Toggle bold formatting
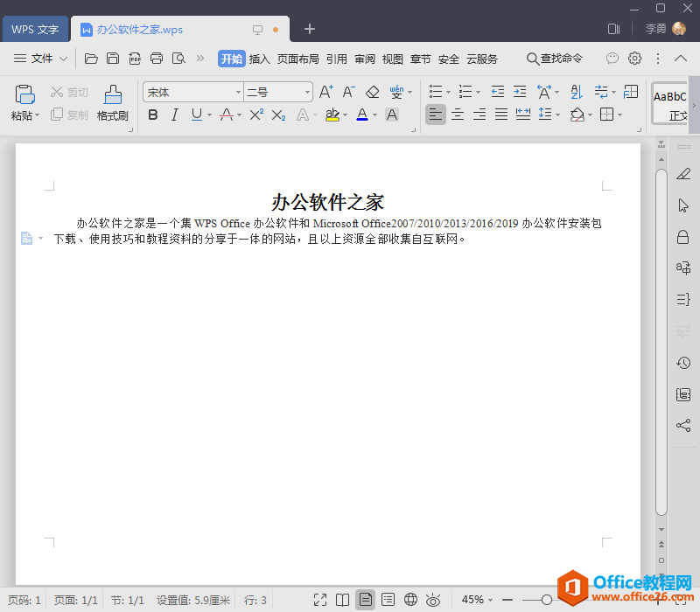700x612 pixels. 152,115
